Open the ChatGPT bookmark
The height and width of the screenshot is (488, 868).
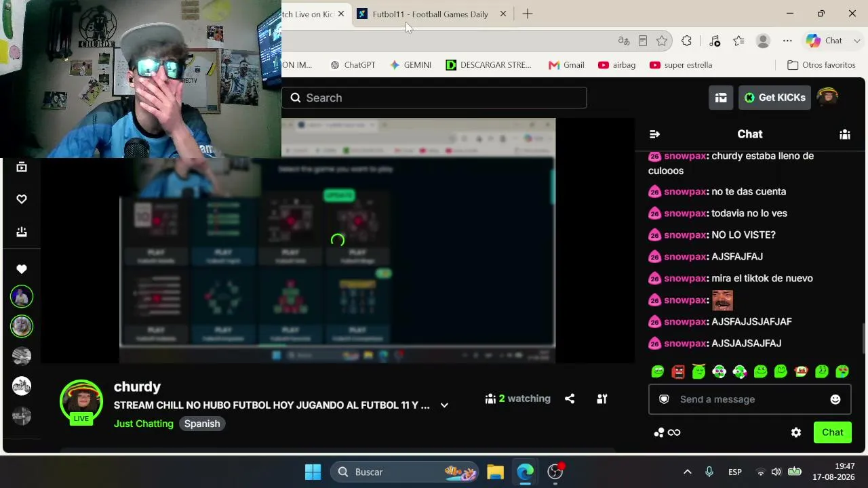point(353,65)
